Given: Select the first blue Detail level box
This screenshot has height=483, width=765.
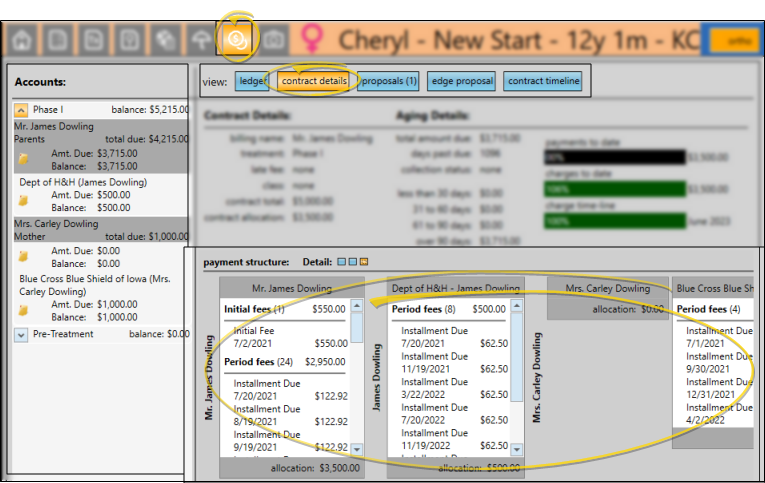Looking at the screenshot, I should tap(341, 262).
